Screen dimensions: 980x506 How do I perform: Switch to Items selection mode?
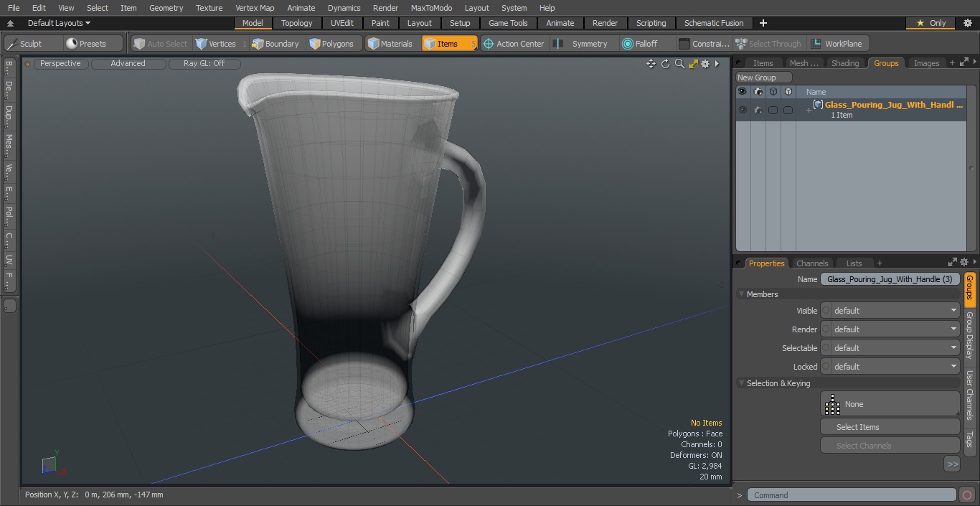(449, 44)
